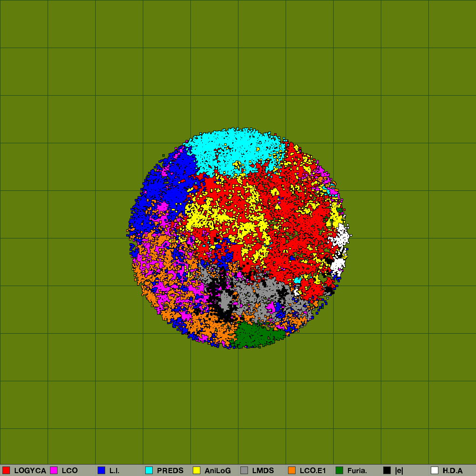Click the magenta LCO legend swatch
This screenshot has width=476, height=476.
54,470
